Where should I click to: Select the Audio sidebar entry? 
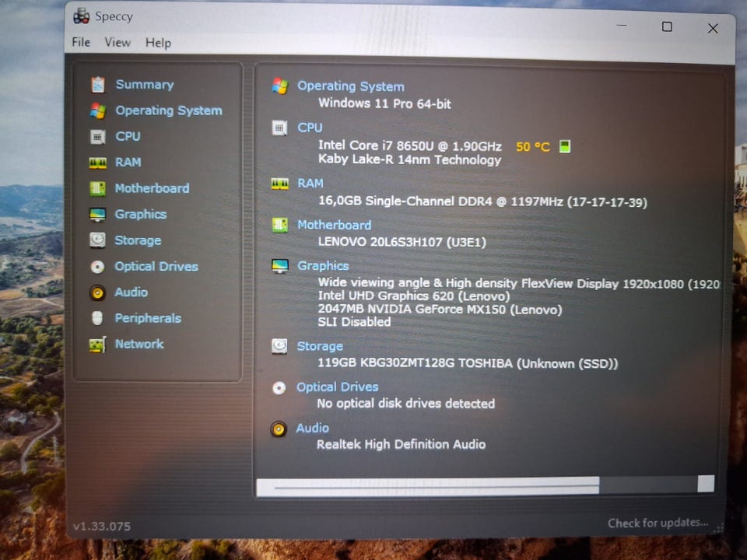131,292
